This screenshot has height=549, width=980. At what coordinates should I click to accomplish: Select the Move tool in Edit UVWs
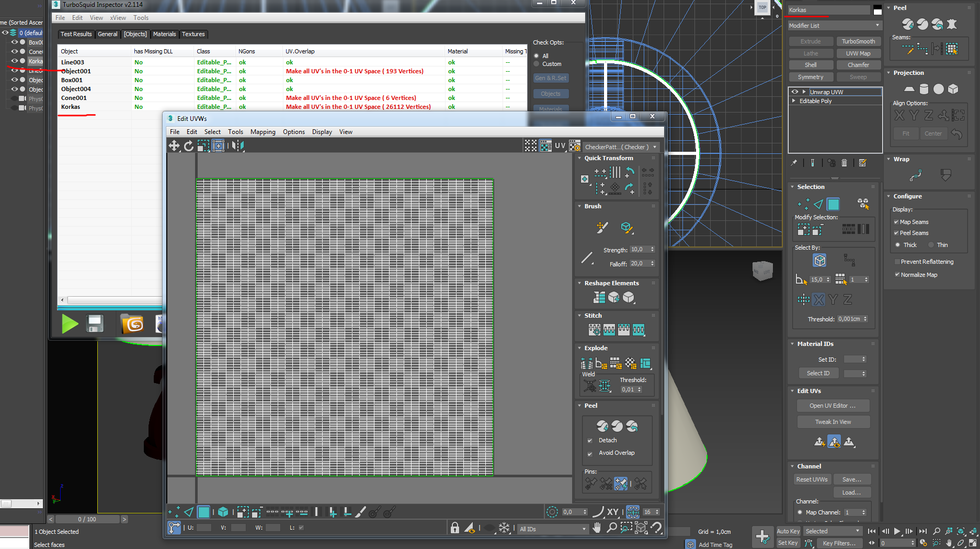(174, 146)
